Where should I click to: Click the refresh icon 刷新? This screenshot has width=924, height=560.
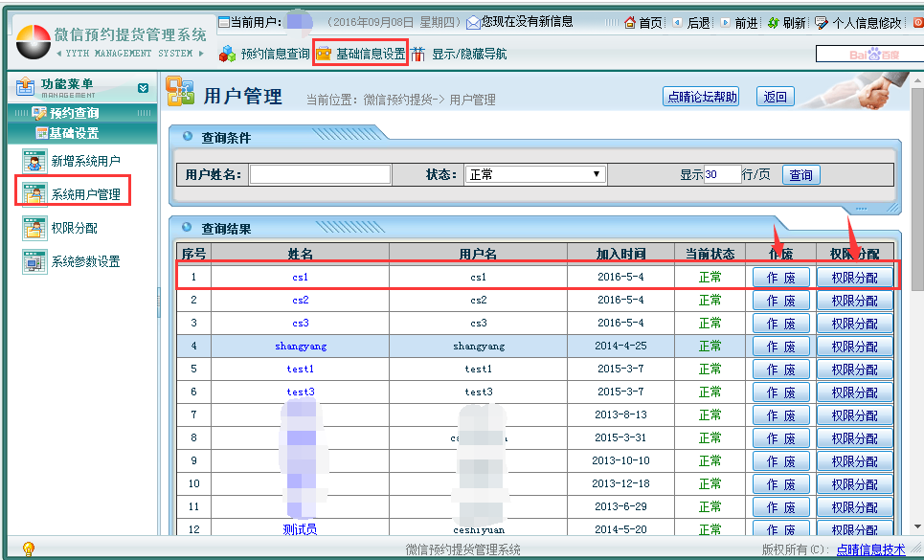pos(773,22)
